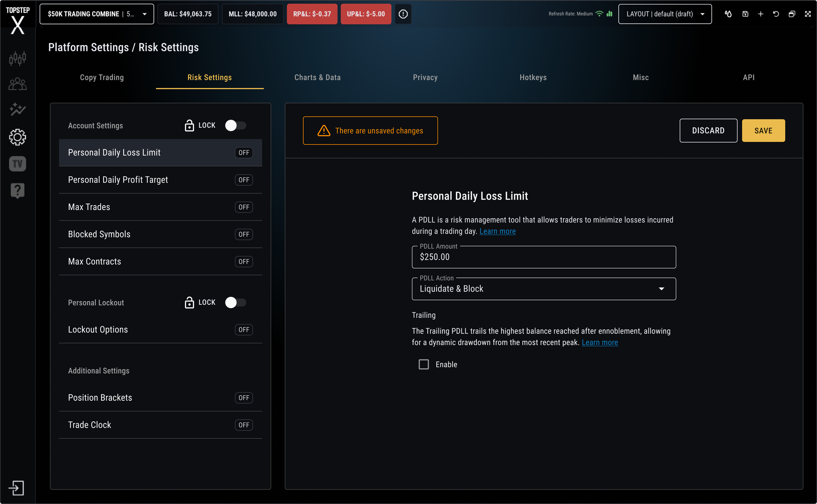Click the padlock icon next to Account Settings
The image size is (817, 504).
tap(189, 125)
